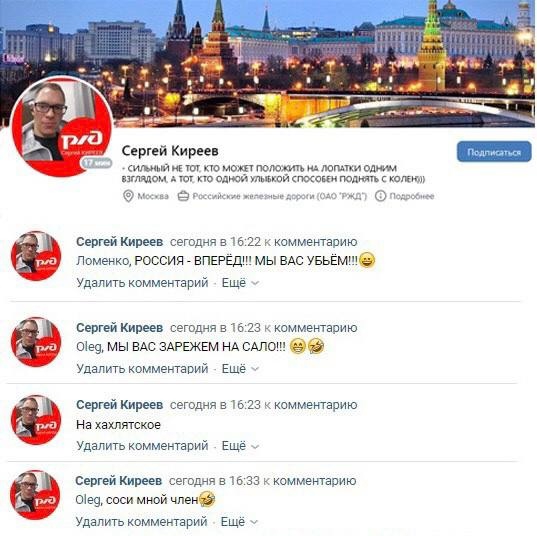Viewport: 537px width, 536px height.
Task: Open the Российские железные дороги workplace link
Action: pos(279,196)
